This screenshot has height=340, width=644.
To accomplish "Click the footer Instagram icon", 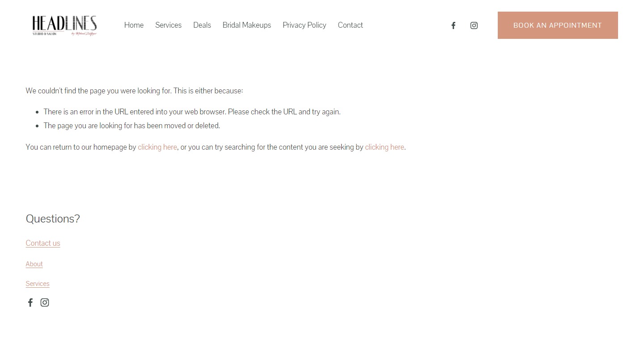I will click(x=45, y=302).
